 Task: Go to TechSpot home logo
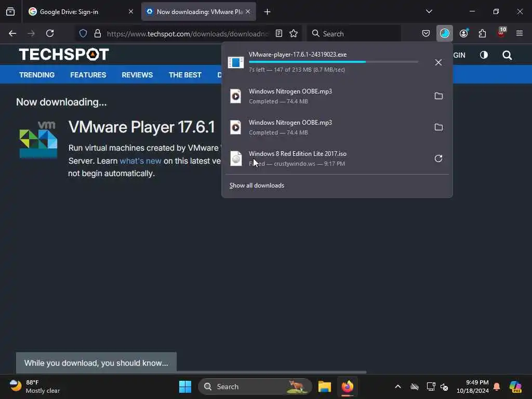64,54
